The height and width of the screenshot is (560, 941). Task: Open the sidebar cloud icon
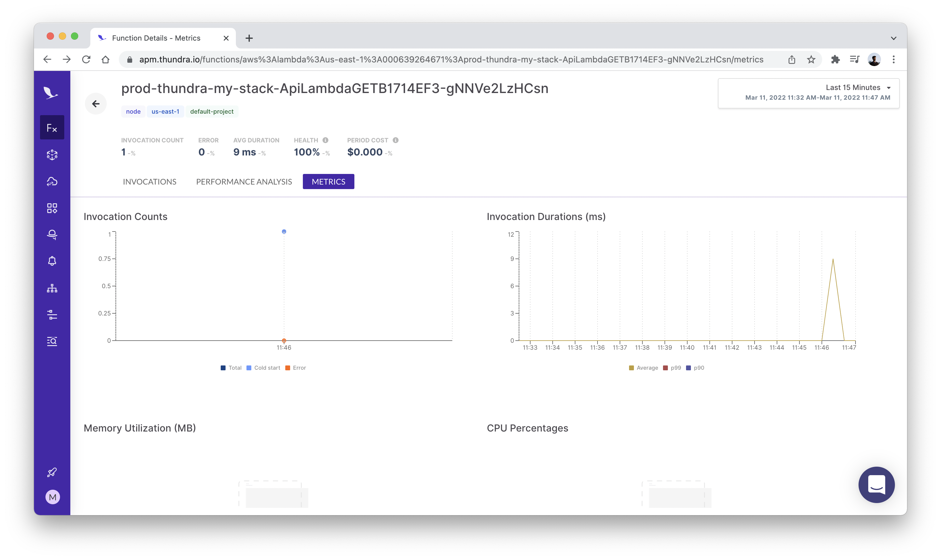[x=52, y=182]
